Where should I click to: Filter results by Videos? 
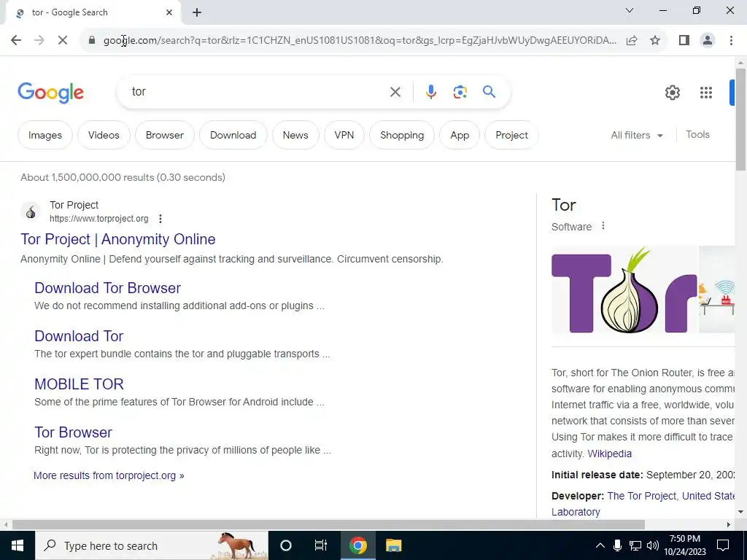click(104, 135)
